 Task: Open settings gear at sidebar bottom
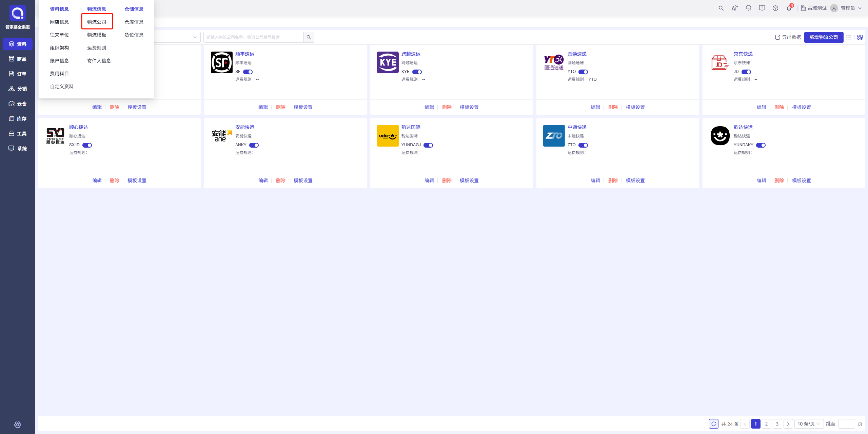tap(18, 424)
